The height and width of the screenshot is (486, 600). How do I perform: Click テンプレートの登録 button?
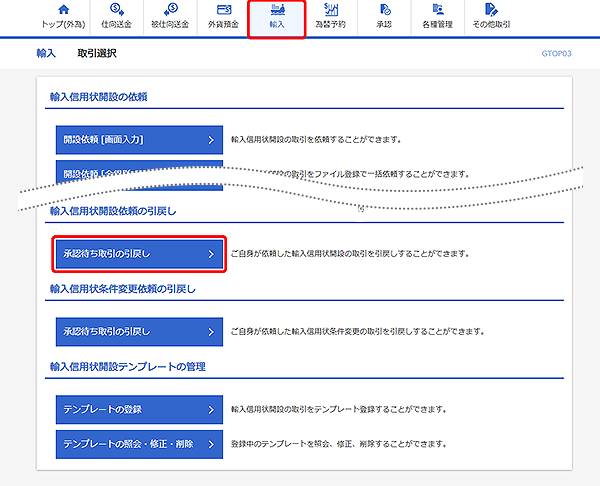click(x=139, y=409)
